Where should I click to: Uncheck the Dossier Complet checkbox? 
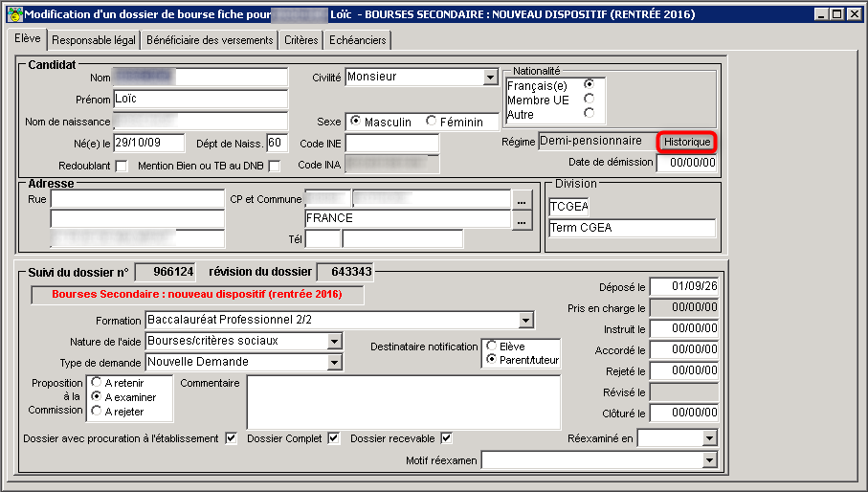(333, 438)
